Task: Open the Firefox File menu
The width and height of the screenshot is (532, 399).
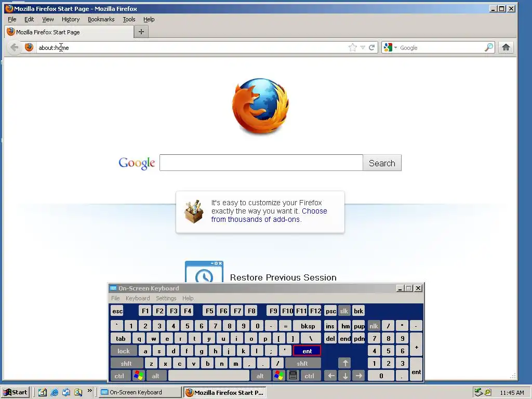Action: pos(12,19)
